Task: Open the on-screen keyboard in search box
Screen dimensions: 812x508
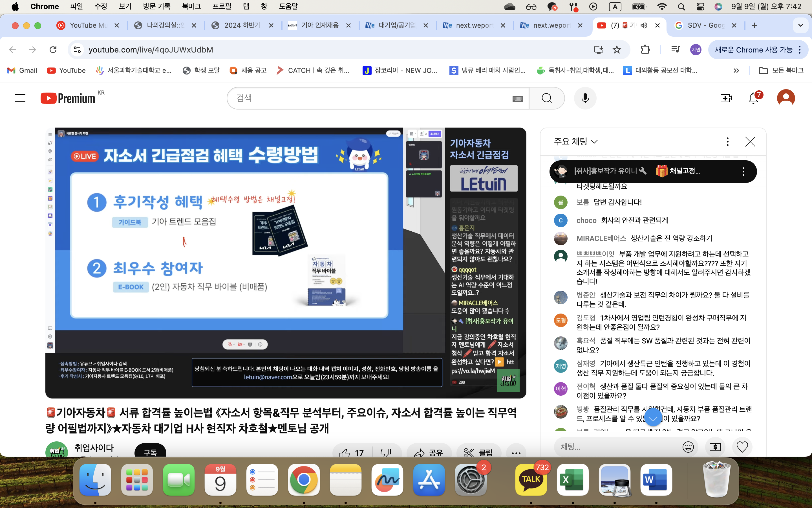Action: point(518,98)
